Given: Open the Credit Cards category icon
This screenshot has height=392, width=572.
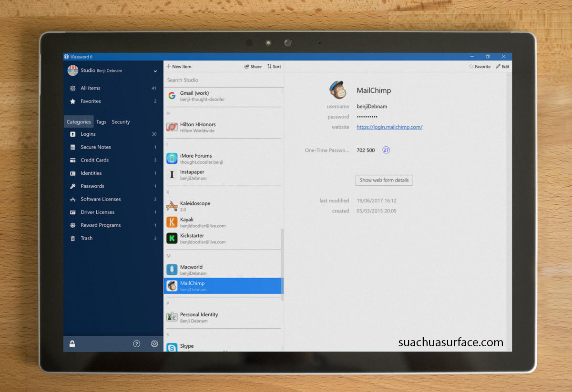Looking at the screenshot, I should [x=73, y=160].
